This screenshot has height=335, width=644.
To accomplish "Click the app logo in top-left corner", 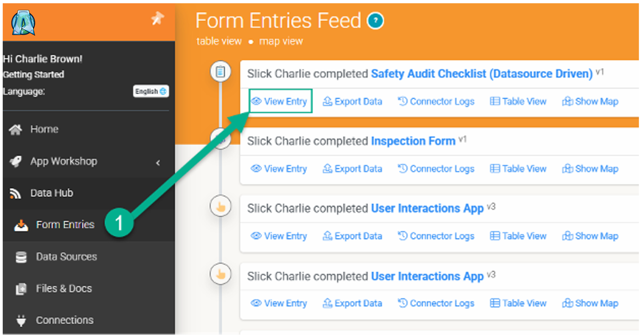I will point(23,23).
